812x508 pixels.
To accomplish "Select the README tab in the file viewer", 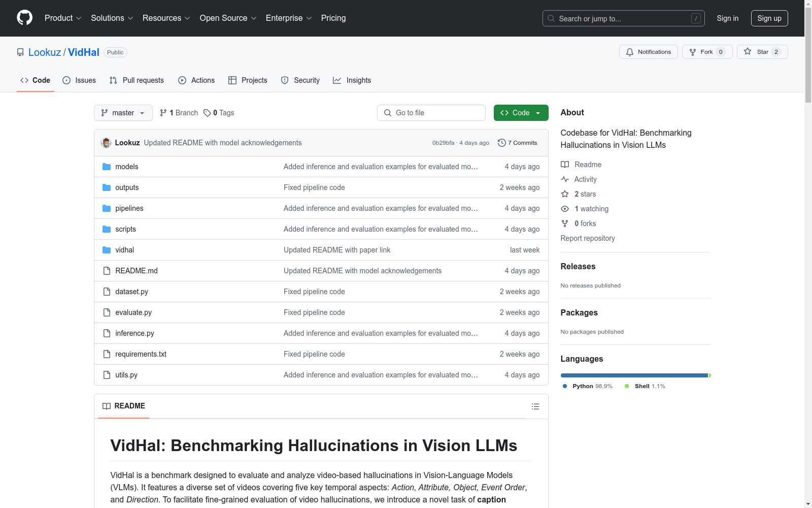I will 124,406.
